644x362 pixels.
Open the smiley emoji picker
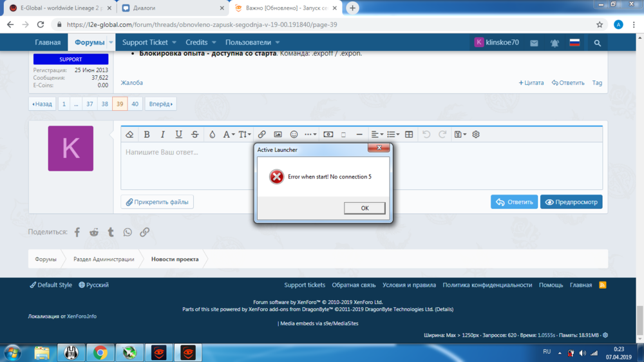(294, 135)
